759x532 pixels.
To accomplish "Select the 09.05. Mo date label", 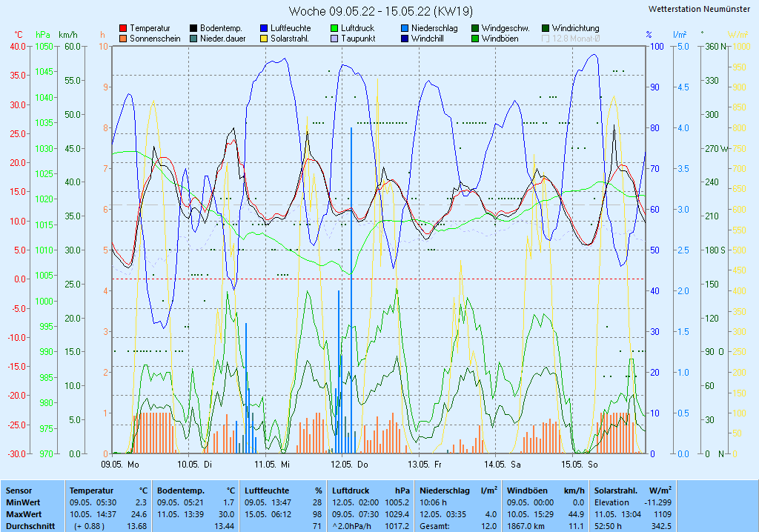I will tap(120, 465).
